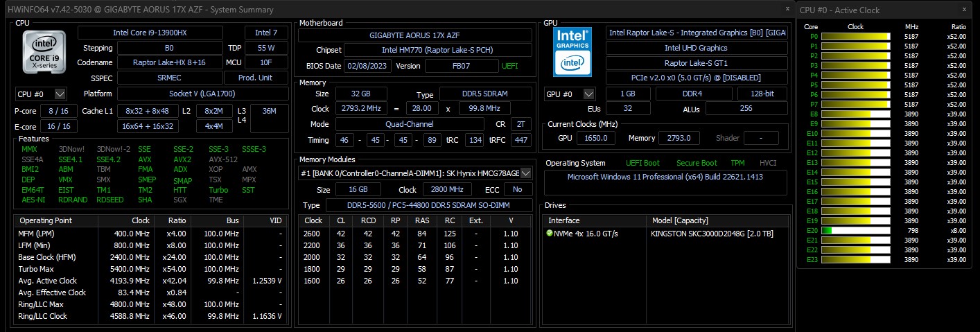This screenshot has height=332, width=980.
Task: Select the Turbo Max operating point row
Action: pos(151,269)
